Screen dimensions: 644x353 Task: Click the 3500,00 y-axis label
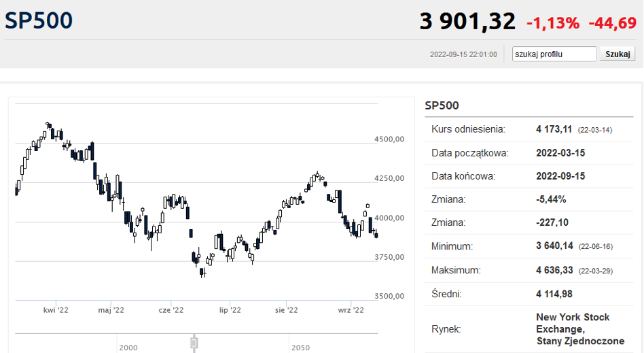[x=389, y=296]
